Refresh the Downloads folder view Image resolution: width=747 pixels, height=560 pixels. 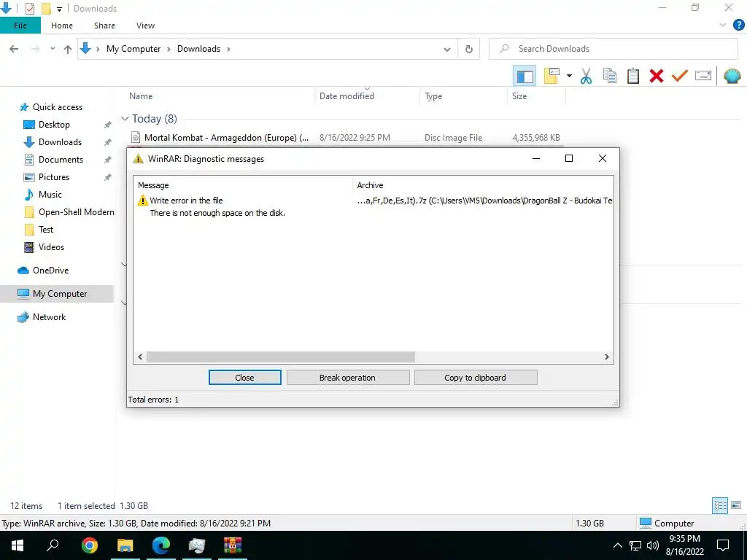[469, 49]
